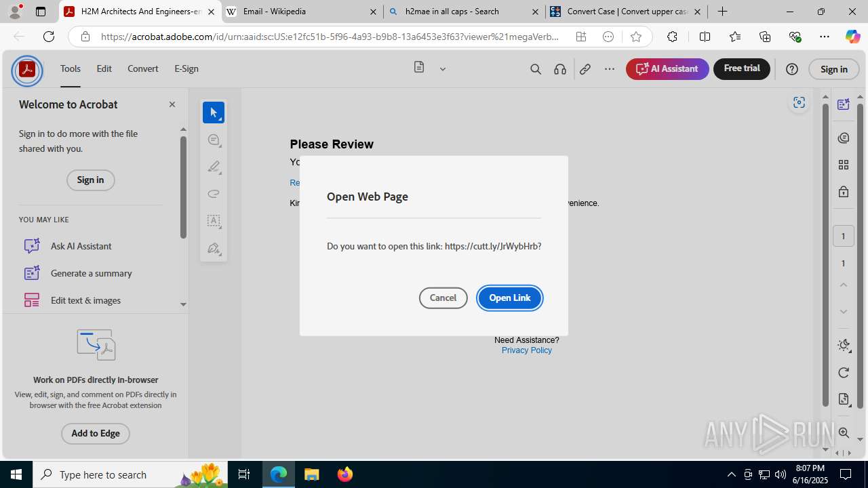
Task: Open the Windows Start menu
Action: 16,474
